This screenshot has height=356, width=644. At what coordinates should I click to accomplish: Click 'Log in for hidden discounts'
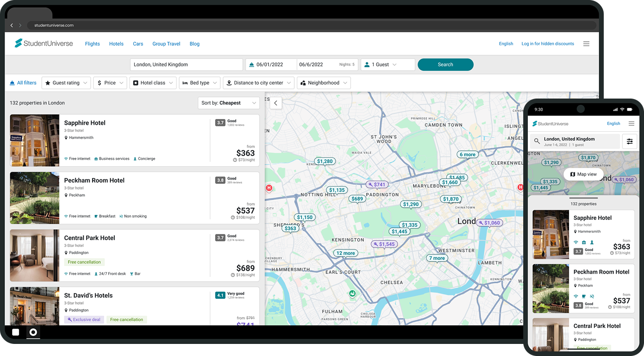coord(548,44)
